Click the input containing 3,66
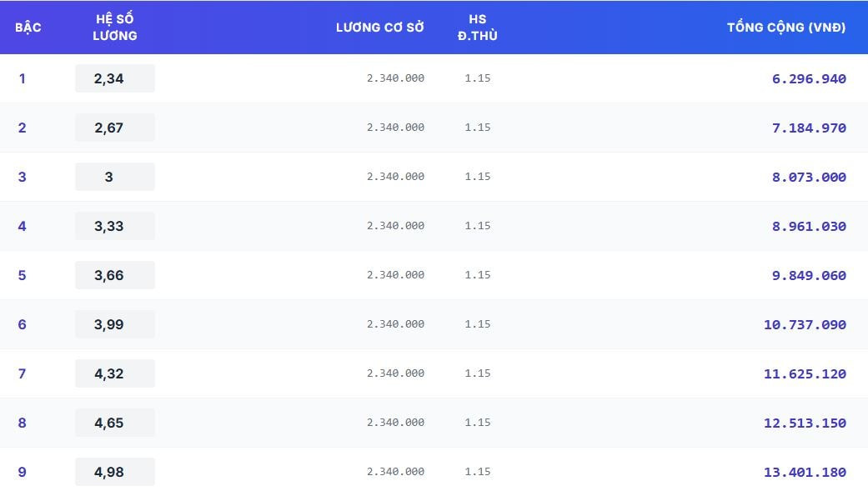Screen dimensions: 868x496 coord(114,275)
